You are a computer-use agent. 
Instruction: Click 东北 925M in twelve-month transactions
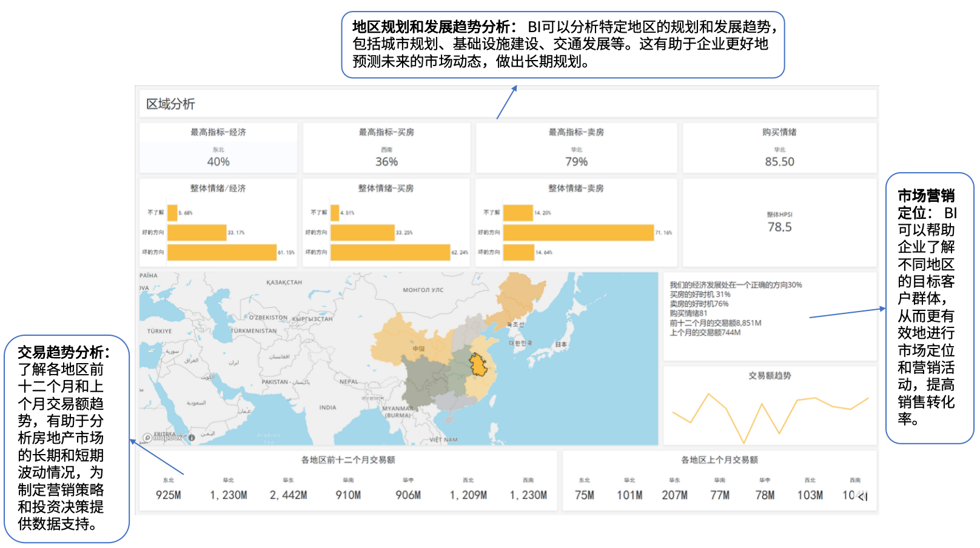pos(169,495)
